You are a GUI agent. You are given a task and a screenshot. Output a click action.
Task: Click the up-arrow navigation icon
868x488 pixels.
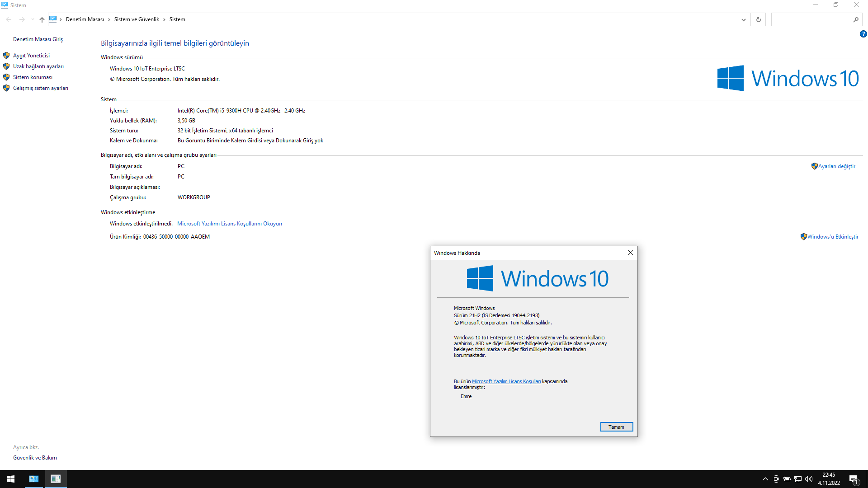pyautogui.click(x=42, y=19)
